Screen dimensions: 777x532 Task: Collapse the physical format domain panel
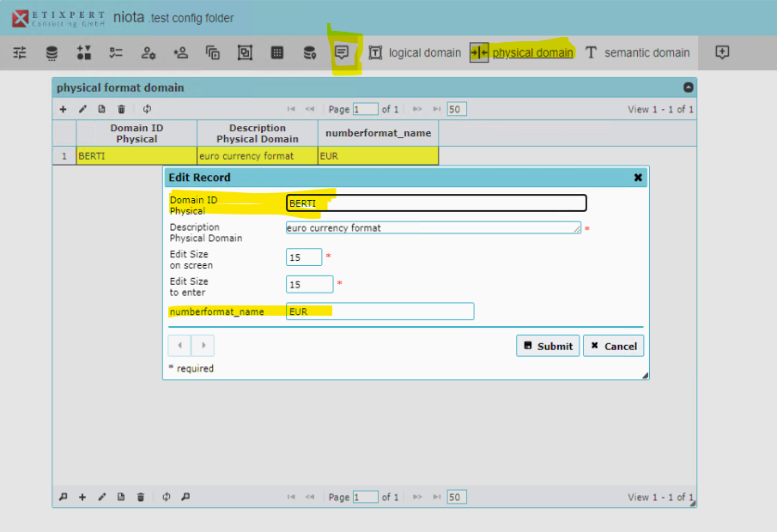point(688,88)
